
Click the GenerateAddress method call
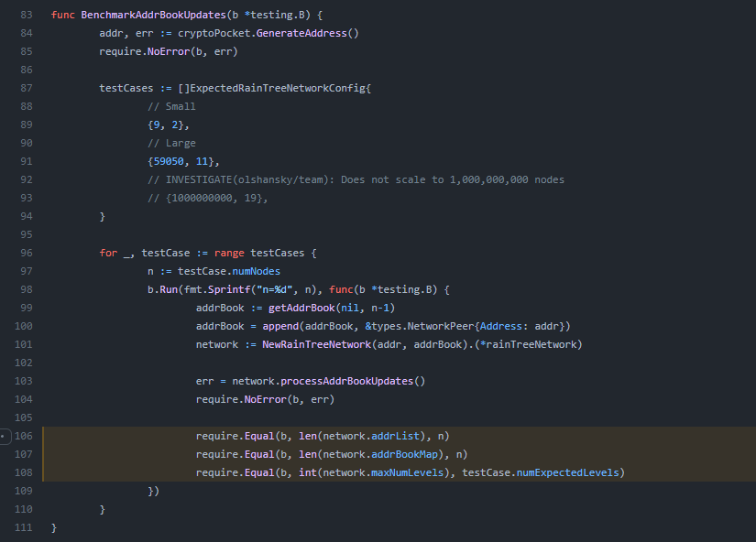pyautogui.click(x=301, y=33)
